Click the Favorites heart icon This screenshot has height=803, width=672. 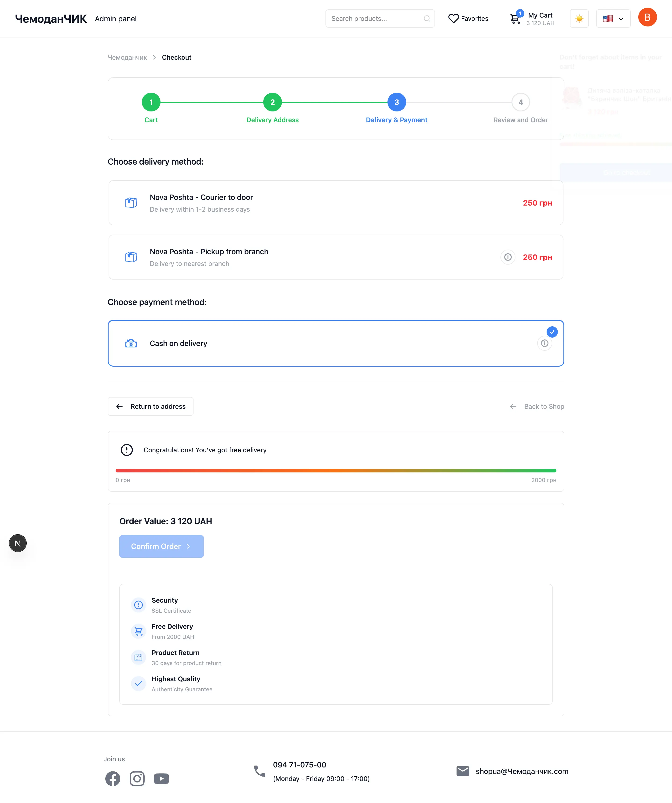pyautogui.click(x=453, y=18)
